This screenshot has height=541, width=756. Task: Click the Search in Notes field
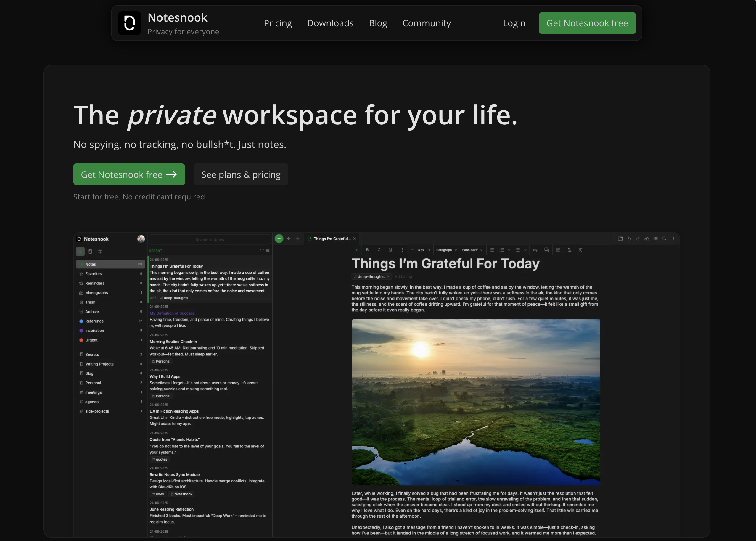pyautogui.click(x=210, y=239)
